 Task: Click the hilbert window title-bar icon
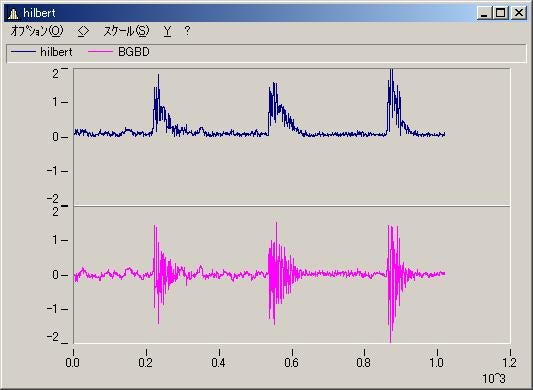tap(13, 13)
